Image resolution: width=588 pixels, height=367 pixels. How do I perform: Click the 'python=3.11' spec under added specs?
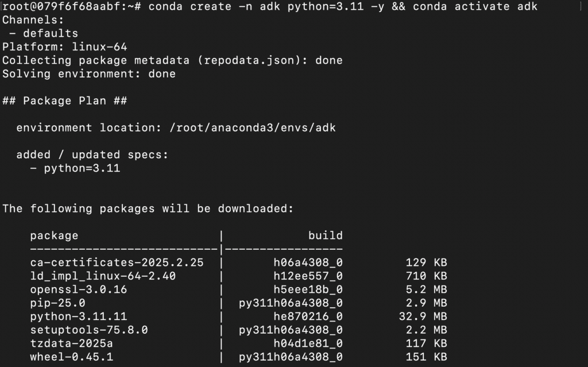[x=82, y=168]
